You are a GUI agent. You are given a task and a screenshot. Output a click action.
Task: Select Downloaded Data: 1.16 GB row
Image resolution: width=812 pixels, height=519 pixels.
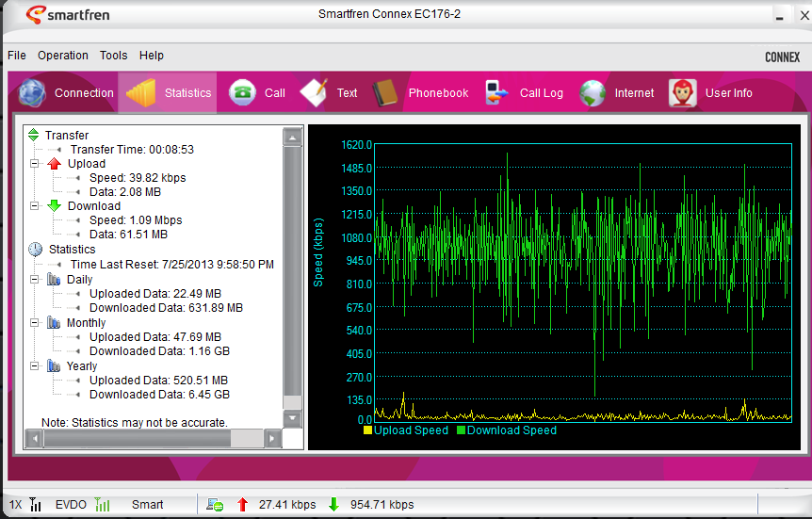click(159, 351)
